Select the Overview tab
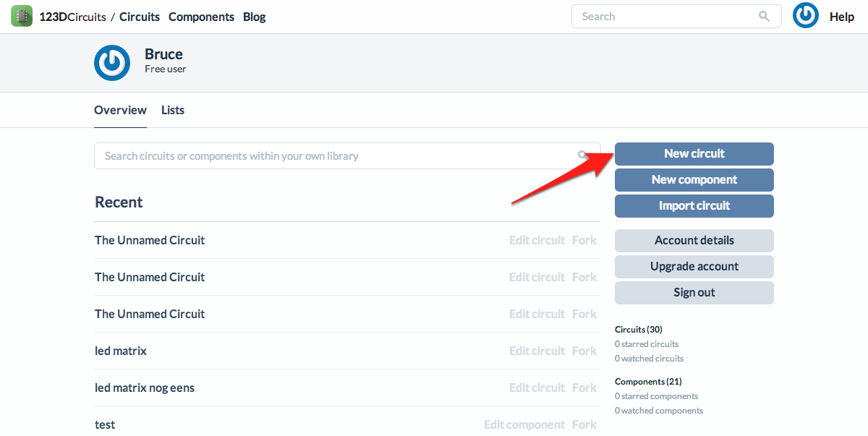 (x=120, y=110)
